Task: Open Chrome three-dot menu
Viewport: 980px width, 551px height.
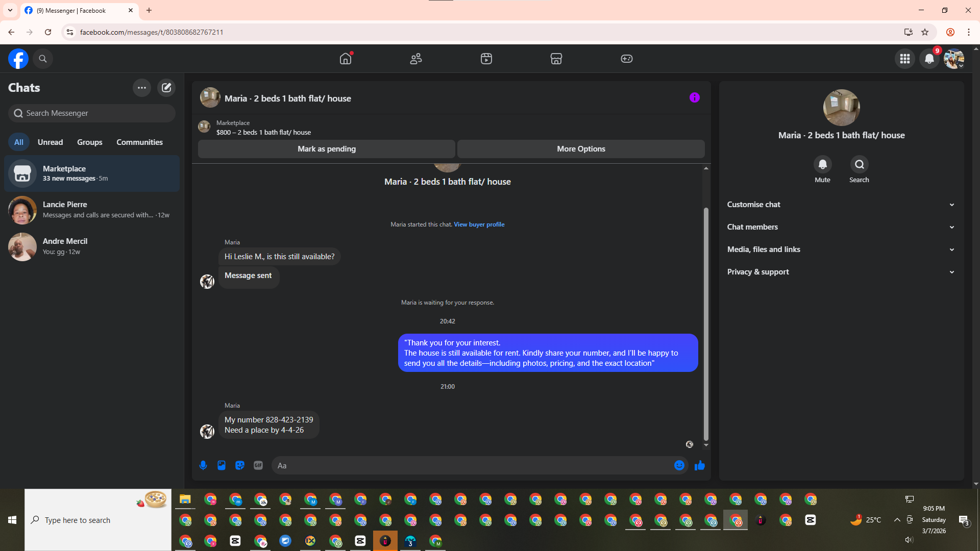Action: 969,32
